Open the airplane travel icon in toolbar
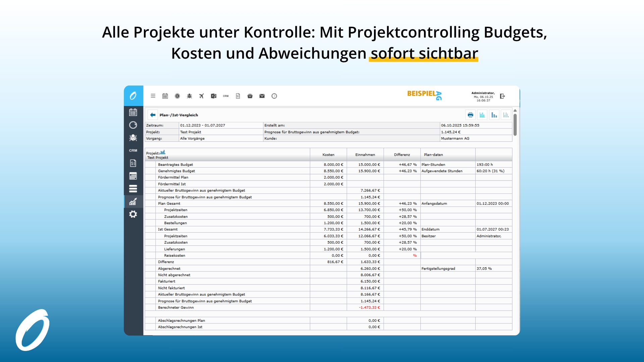Screen dimensions: 644x362 201,96
